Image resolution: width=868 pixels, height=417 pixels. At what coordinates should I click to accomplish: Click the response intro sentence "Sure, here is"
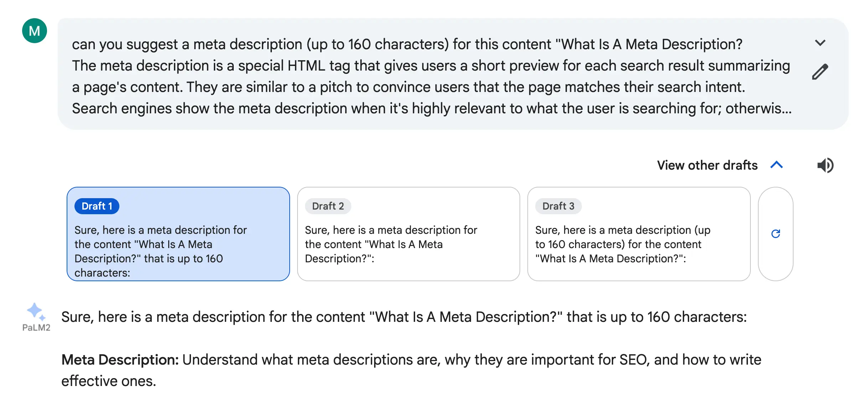404,317
